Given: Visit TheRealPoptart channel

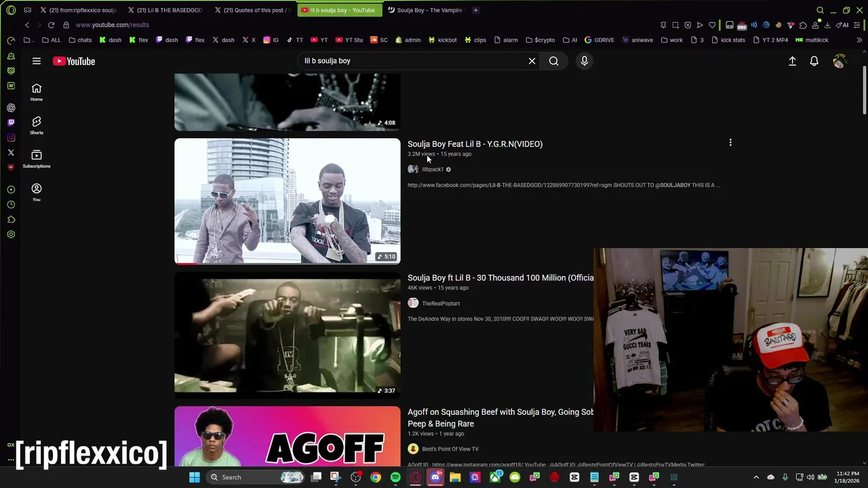Looking at the screenshot, I should (441, 304).
